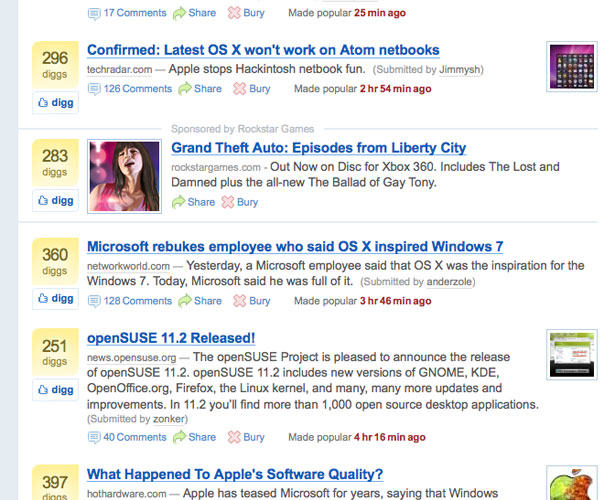
Task: Open Microsoft rebukes employee headline
Action: point(295,247)
